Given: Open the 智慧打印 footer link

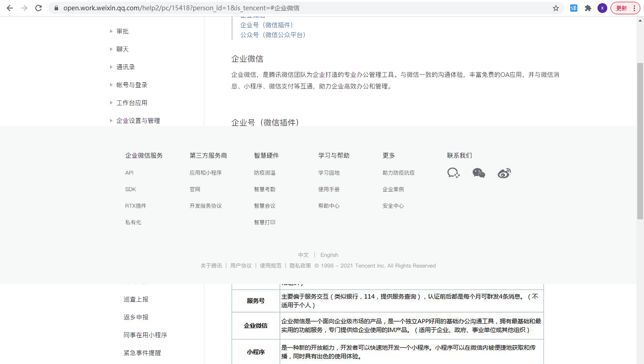Looking at the screenshot, I should tap(265, 222).
